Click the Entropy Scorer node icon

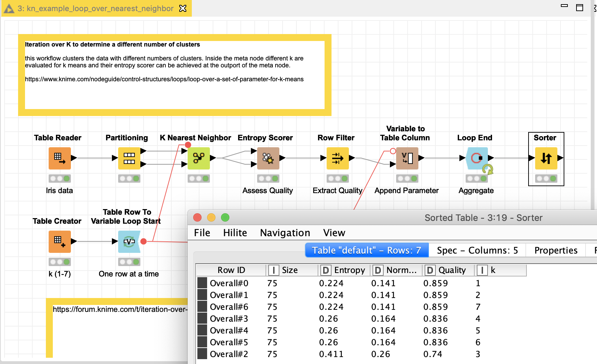tap(268, 158)
